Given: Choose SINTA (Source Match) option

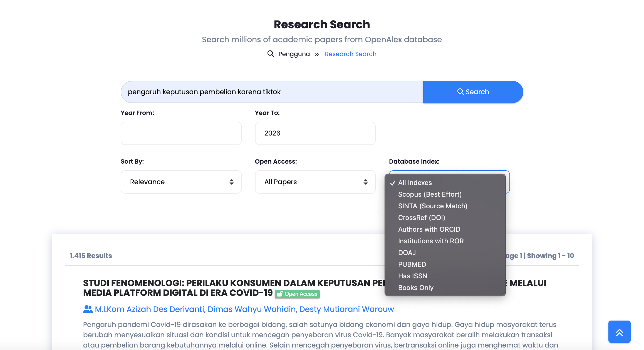Looking at the screenshot, I should 432,206.
